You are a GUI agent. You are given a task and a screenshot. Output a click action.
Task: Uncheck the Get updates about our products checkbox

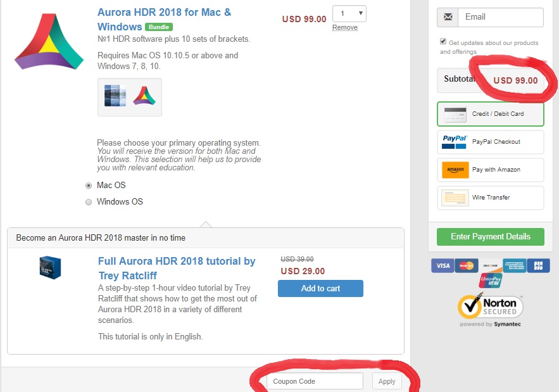click(x=443, y=41)
